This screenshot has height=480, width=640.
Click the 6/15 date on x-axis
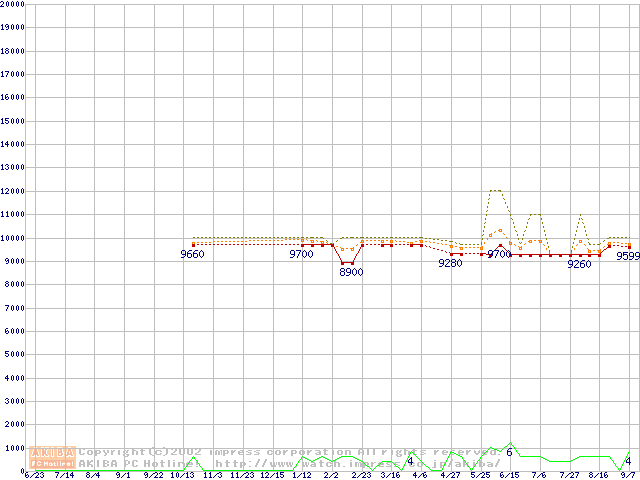508,475
